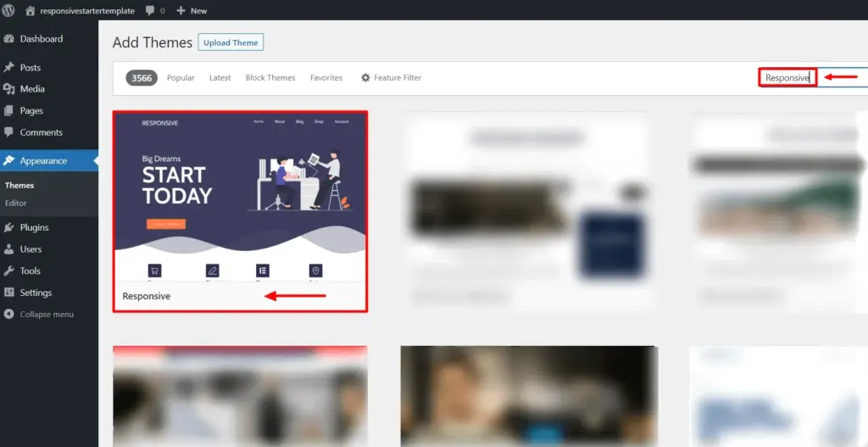Image resolution: width=868 pixels, height=447 pixels.
Task: Open Dashboard from the sidebar
Action: [41, 39]
